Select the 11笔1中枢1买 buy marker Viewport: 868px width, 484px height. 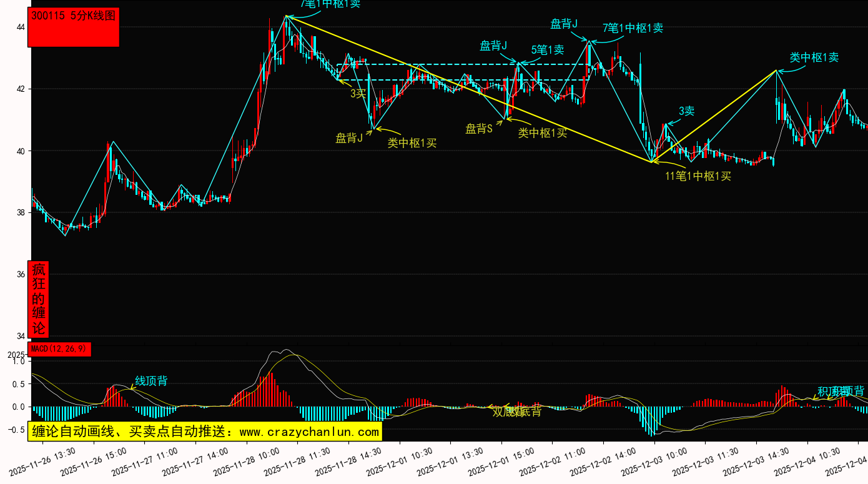698,176
